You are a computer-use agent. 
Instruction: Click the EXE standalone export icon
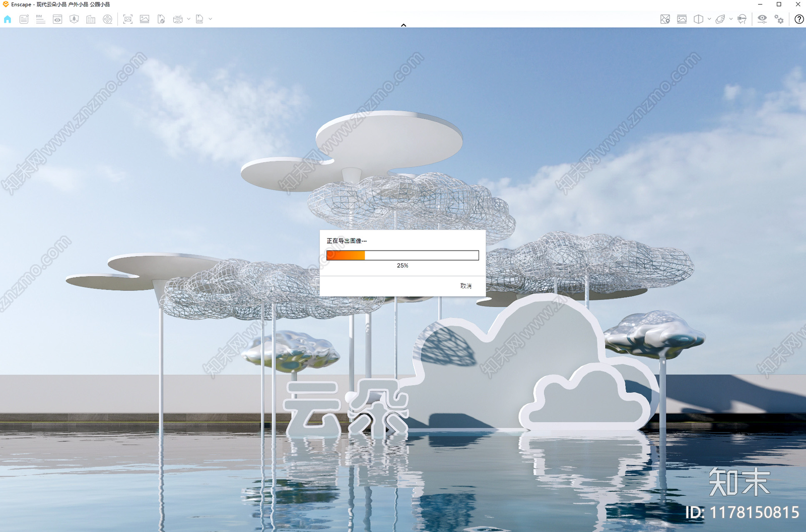pos(199,19)
